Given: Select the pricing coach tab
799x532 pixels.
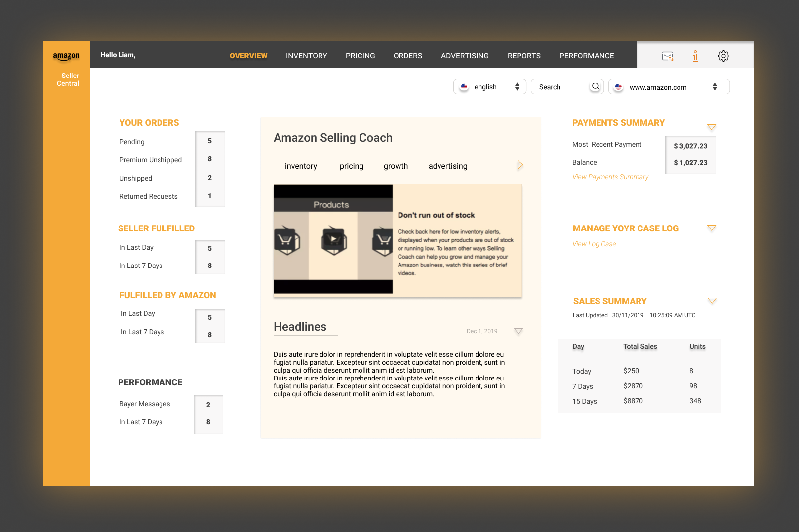Looking at the screenshot, I should (x=352, y=166).
